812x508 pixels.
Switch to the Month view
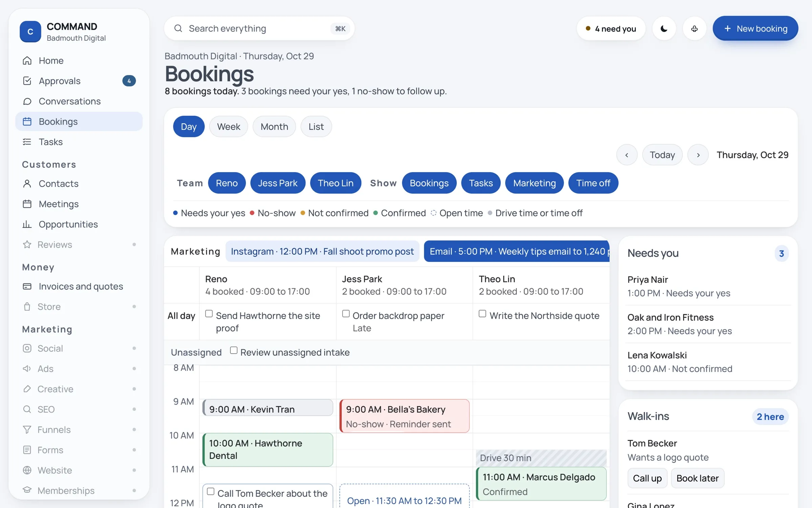tap(274, 127)
